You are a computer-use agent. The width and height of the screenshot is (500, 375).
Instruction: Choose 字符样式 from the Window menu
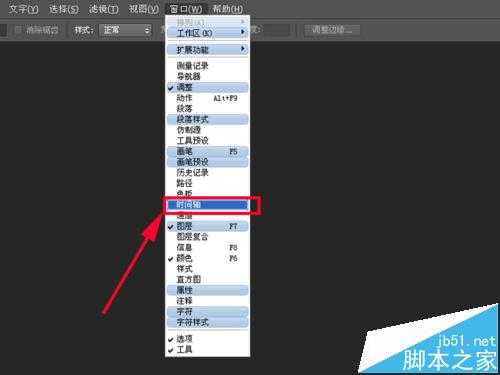207,322
